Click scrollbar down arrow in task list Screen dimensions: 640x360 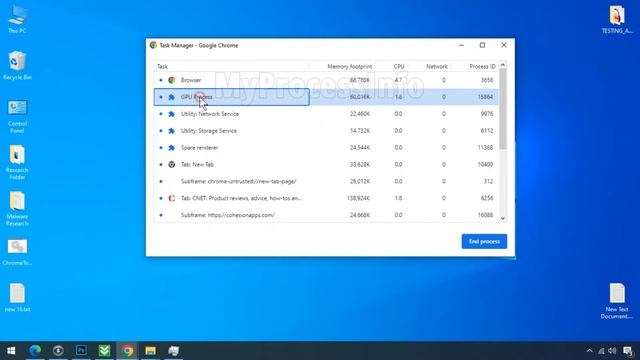(x=503, y=218)
